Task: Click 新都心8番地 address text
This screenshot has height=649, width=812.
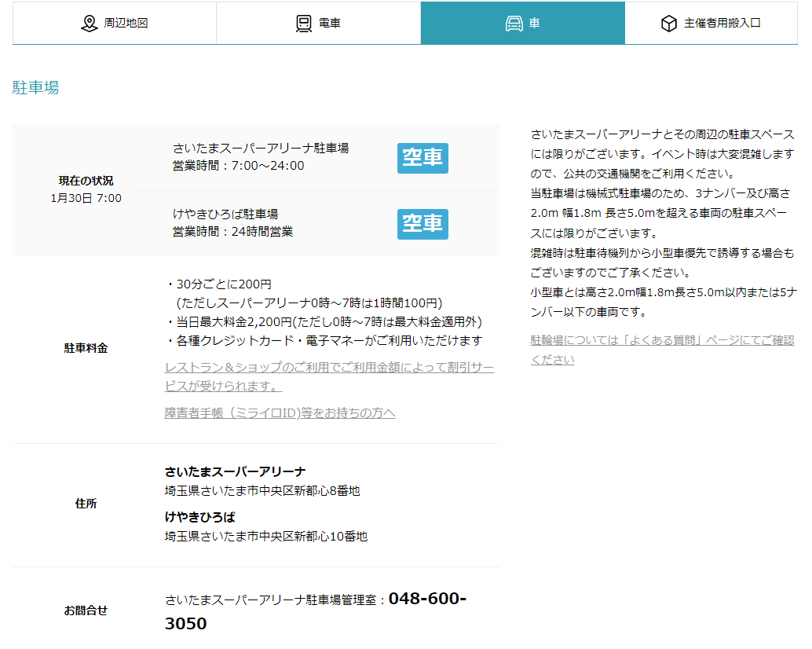Action: (x=262, y=490)
